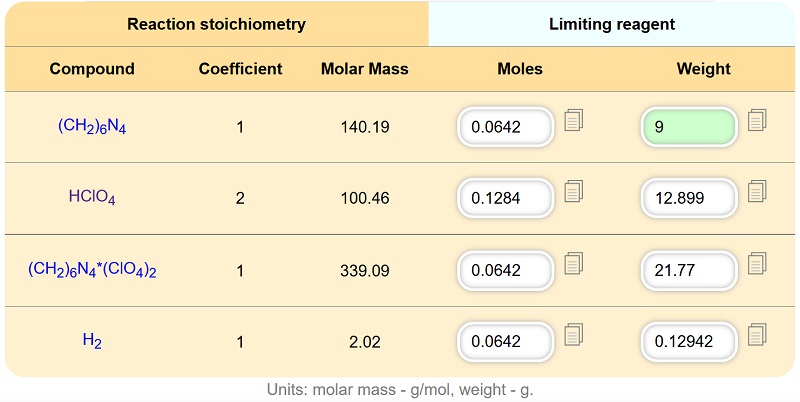Copy the HClO4 weight value
The width and height of the screenshot is (800, 402).
pos(758,192)
